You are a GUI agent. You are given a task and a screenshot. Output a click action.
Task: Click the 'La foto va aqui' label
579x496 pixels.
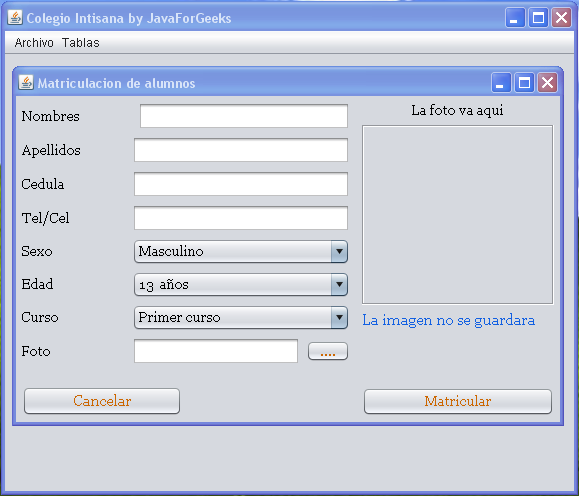click(457, 110)
